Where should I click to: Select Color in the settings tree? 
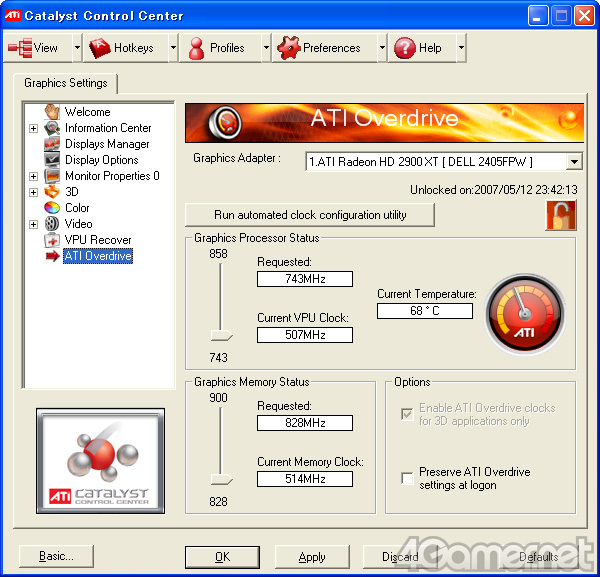[x=77, y=207]
